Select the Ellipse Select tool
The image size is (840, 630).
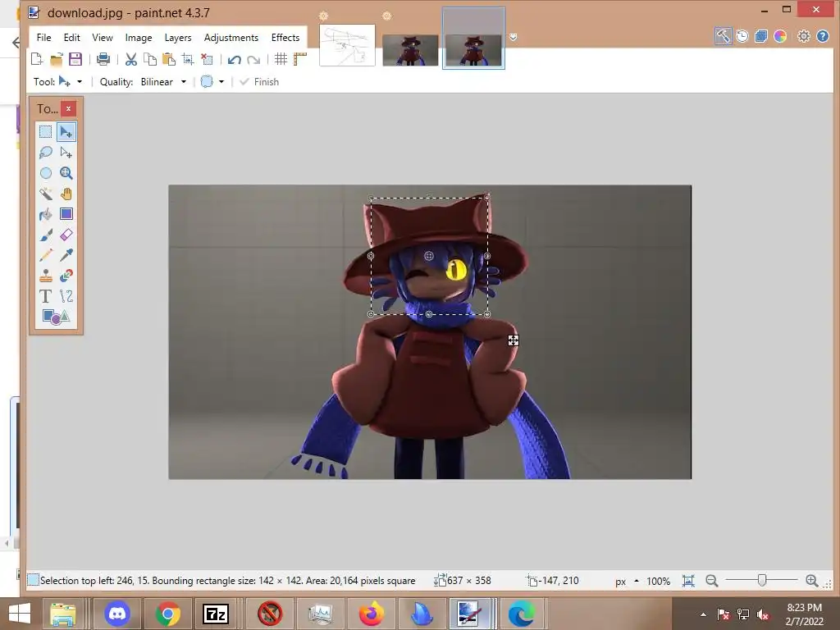tap(46, 173)
